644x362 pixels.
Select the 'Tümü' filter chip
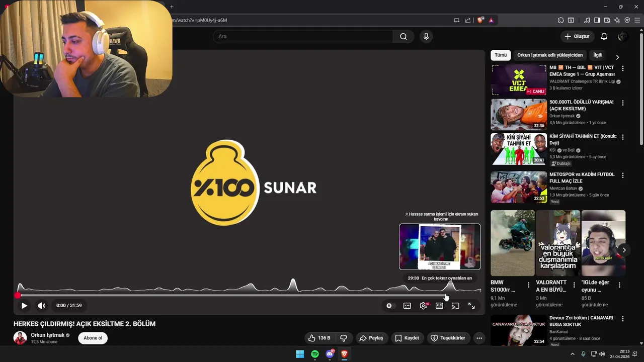pos(501,55)
